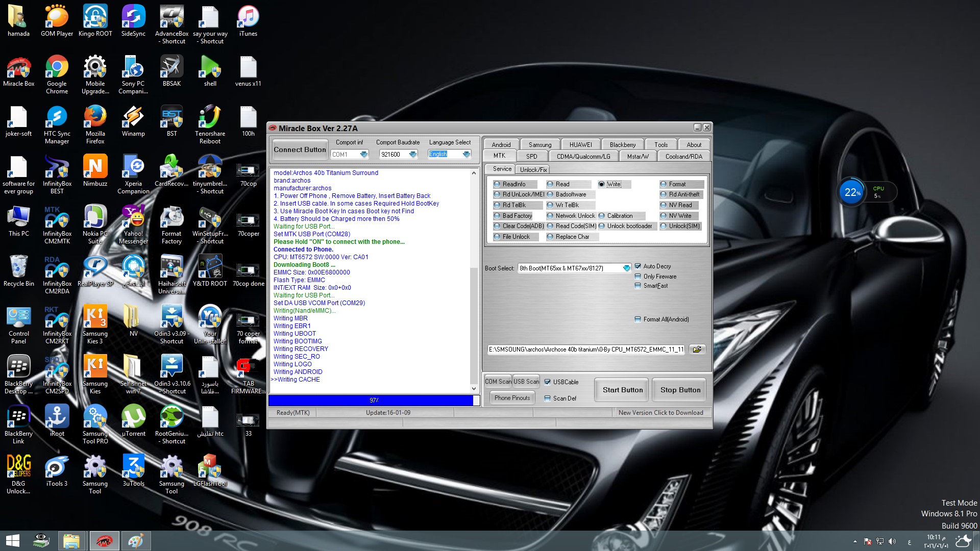Choose Network Unlock radio option

[571, 216]
